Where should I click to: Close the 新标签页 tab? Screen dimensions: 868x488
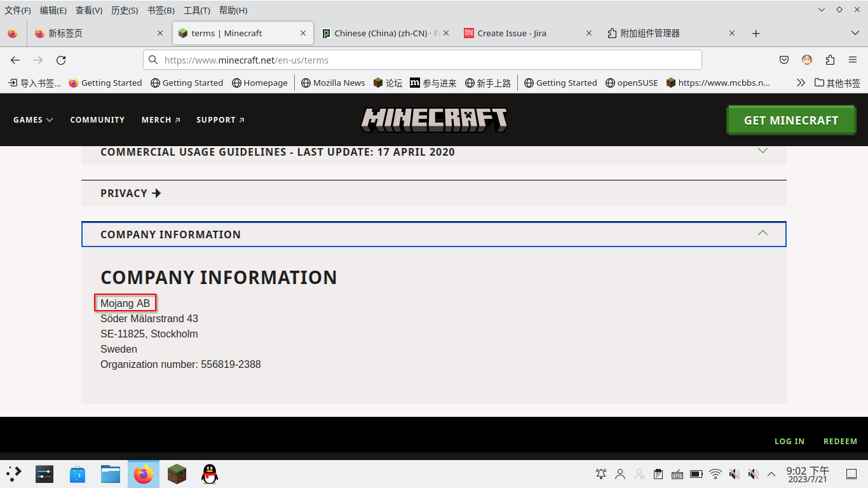click(160, 33)
